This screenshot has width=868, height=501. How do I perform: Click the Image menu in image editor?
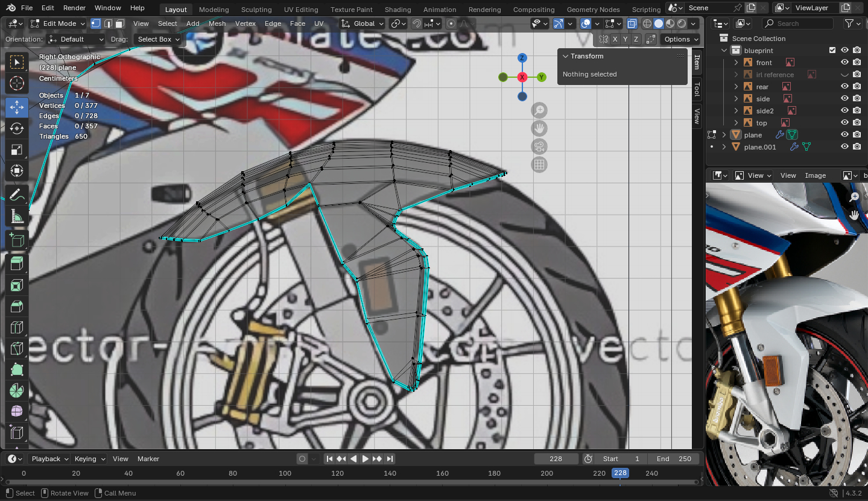[816, 175]
